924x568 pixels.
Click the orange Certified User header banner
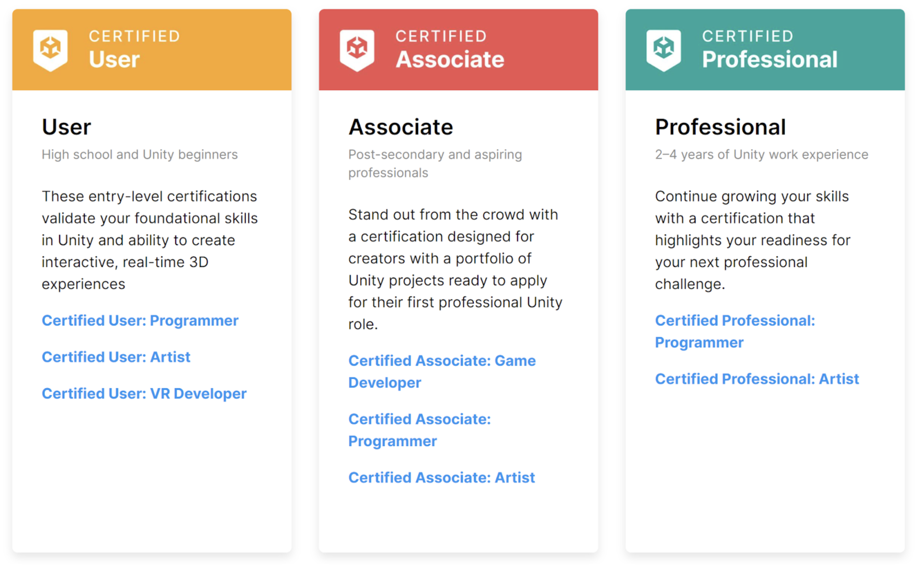point(210,50)
